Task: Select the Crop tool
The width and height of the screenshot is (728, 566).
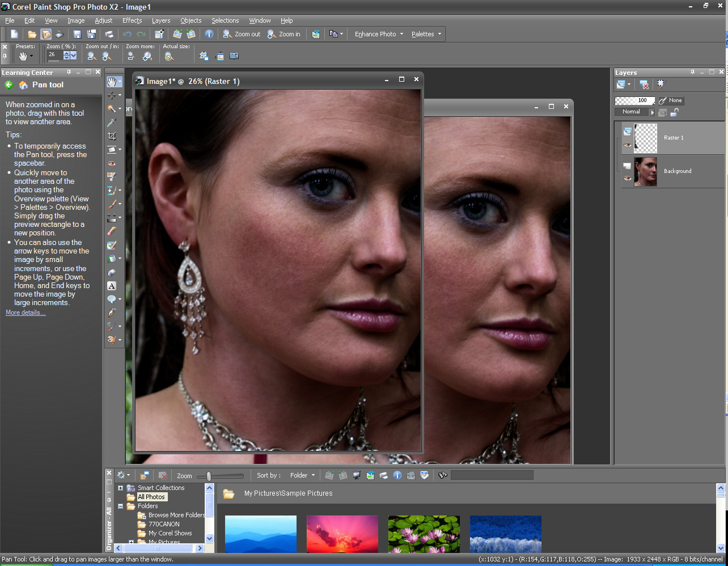Action: (112, 136)
